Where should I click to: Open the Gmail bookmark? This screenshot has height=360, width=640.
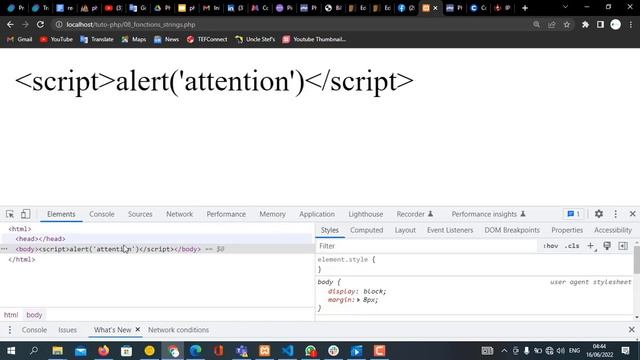click(x=20, y=39)
